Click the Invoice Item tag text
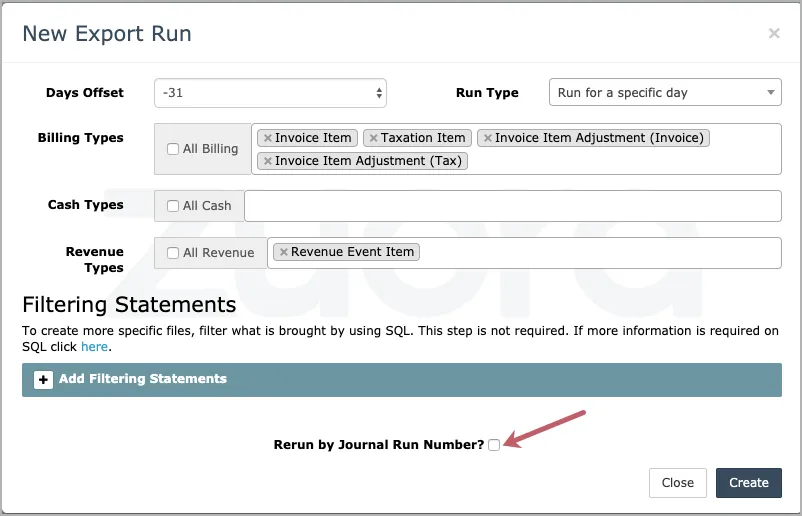Image resolution: width=802 pixels, height=516 pixels. click(x=313, y=138)
